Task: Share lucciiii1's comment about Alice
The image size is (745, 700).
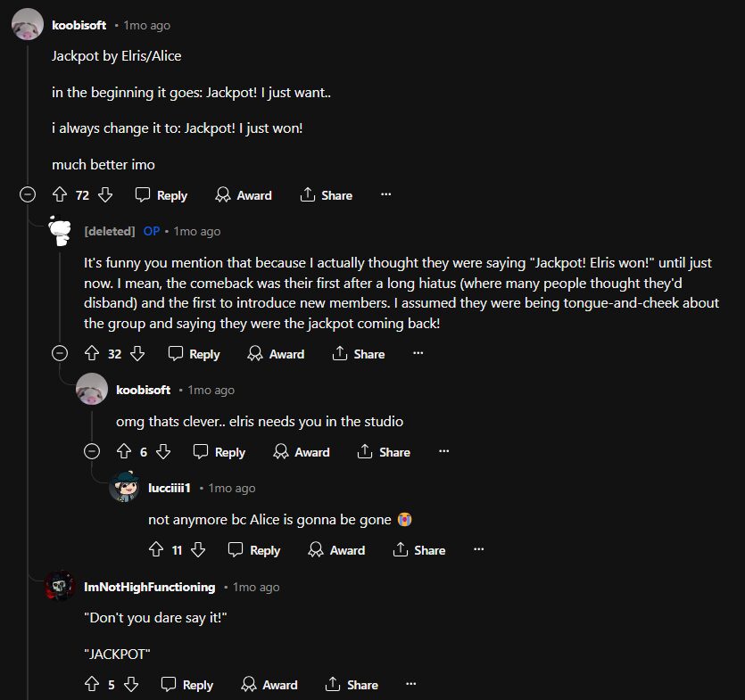Action: coord(419,550)
